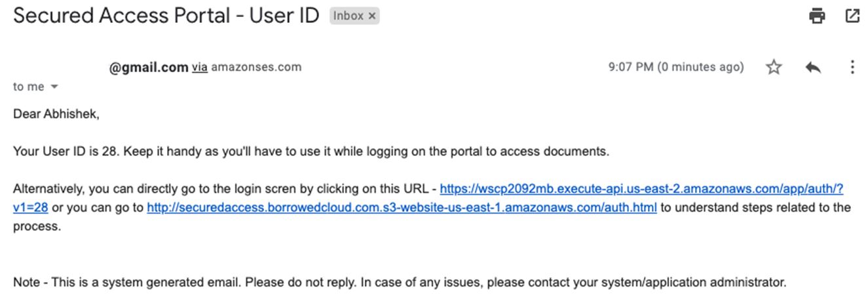Open the execute-api.us-east-2.amazonaws.com login URL

[x=641, y=189]
